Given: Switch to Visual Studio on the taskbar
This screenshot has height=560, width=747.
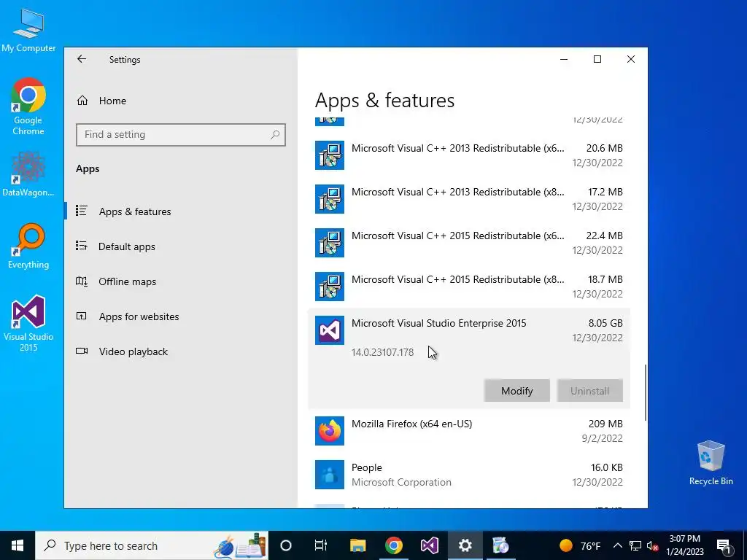Looking at the screenshot, I should pyautogui.click(x=429, y=545).
